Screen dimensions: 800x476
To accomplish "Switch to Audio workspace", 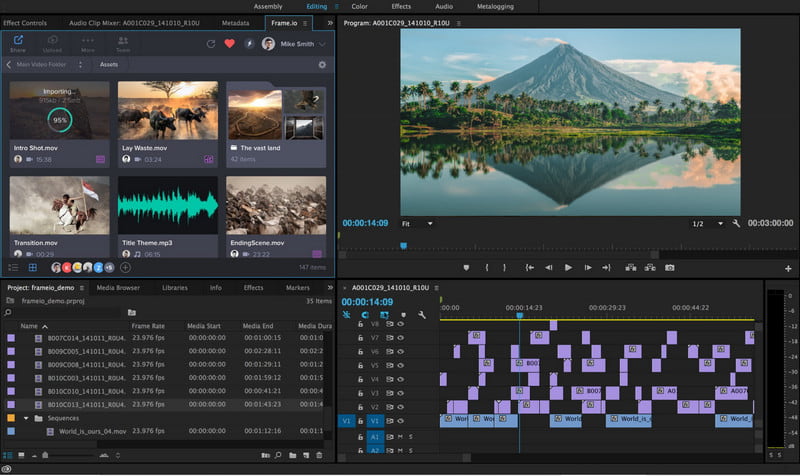I will (x=444, y=7).
